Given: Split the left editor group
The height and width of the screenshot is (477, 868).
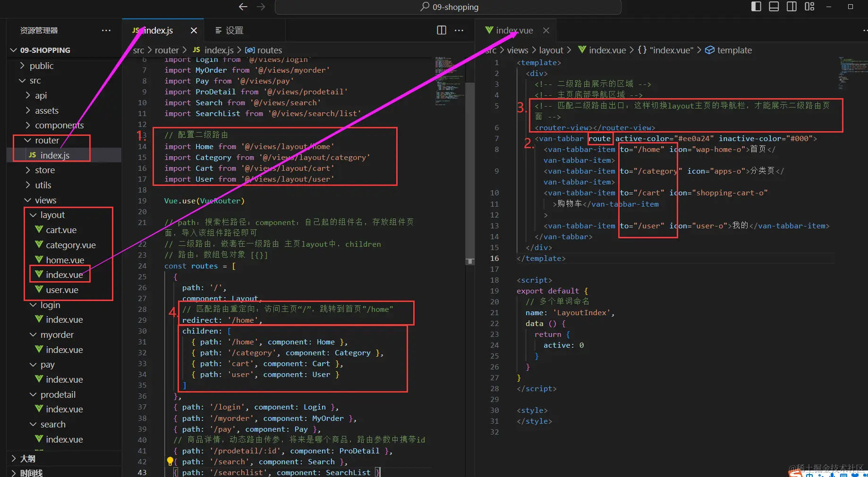Looking at the screenshot, I should click(x=442, y=30).
